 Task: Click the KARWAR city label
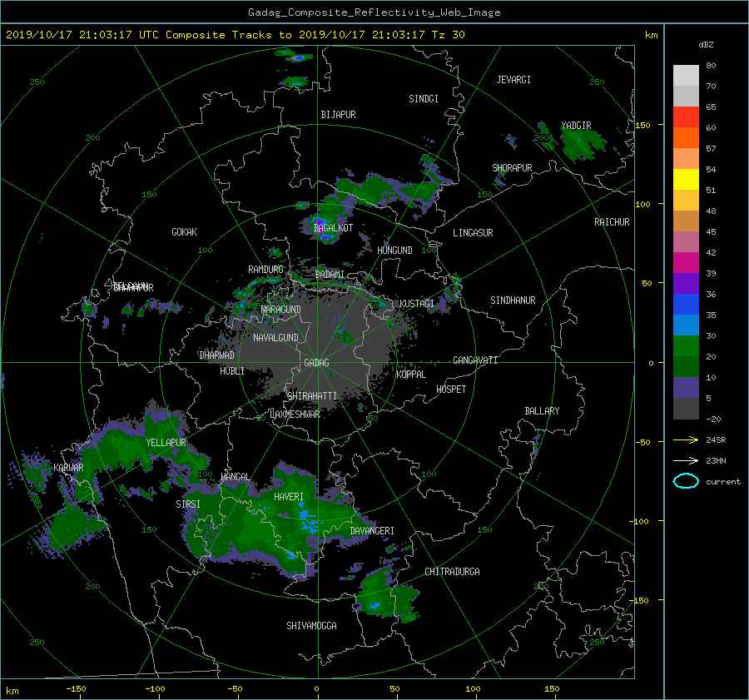[x=68, y=468]
